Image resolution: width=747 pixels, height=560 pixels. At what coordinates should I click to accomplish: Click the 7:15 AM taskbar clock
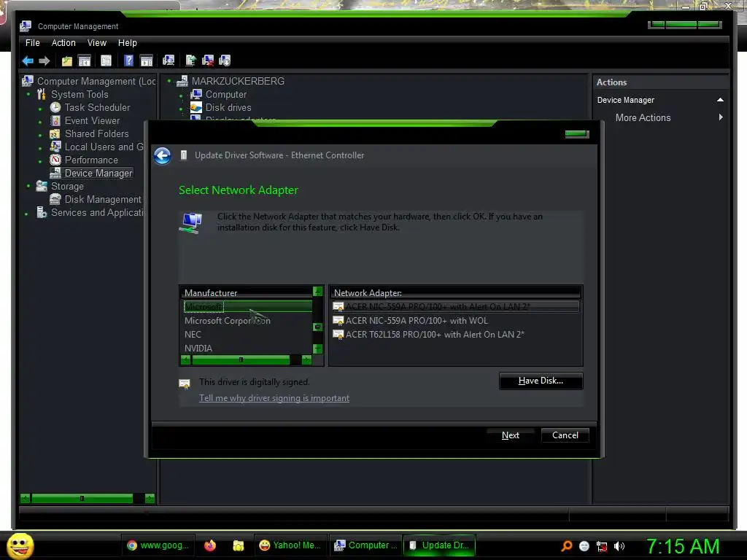pyautogui.click(x=683, y=546)
